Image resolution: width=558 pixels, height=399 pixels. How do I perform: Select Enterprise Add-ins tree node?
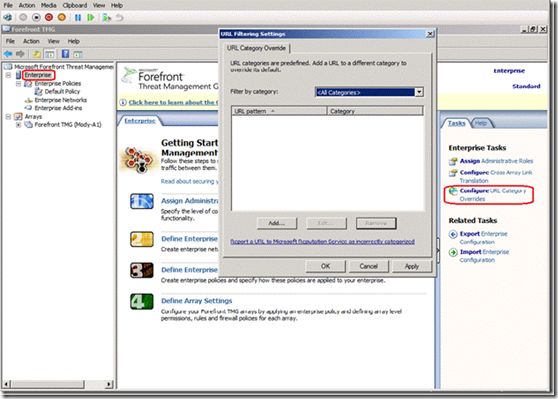(x=58, y=108)
